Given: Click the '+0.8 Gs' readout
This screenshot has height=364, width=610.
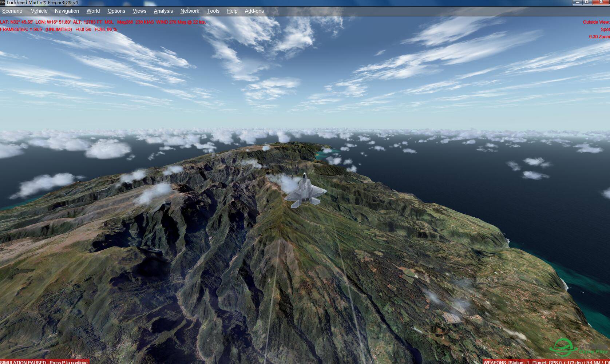Looking at the screenshot, I should (x=83, y=29).
